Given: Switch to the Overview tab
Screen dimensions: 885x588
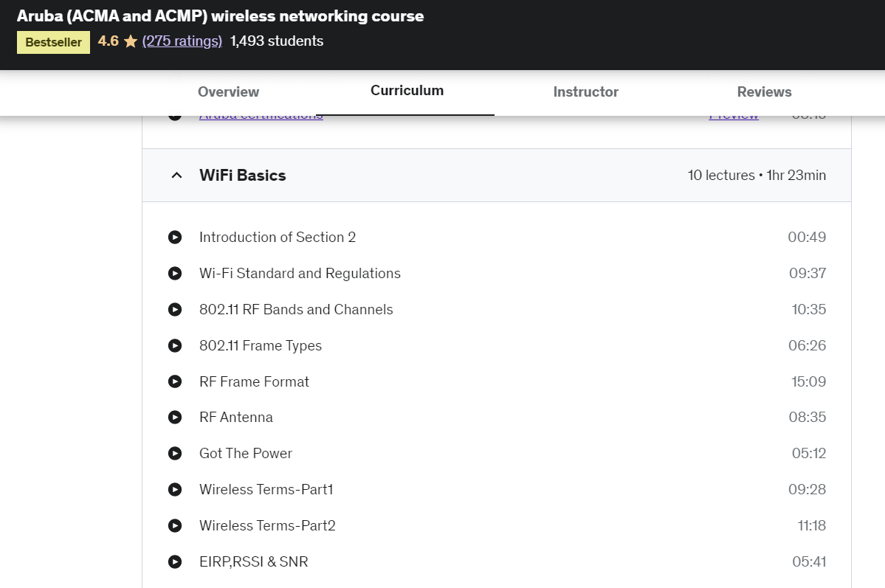Looking at the screenshot, I should [228, 92].
